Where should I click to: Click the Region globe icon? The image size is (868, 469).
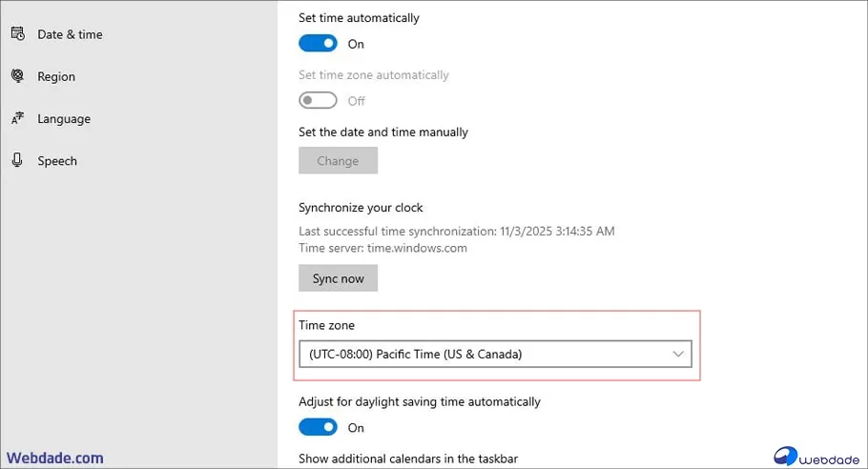click(x=18, y=75)
